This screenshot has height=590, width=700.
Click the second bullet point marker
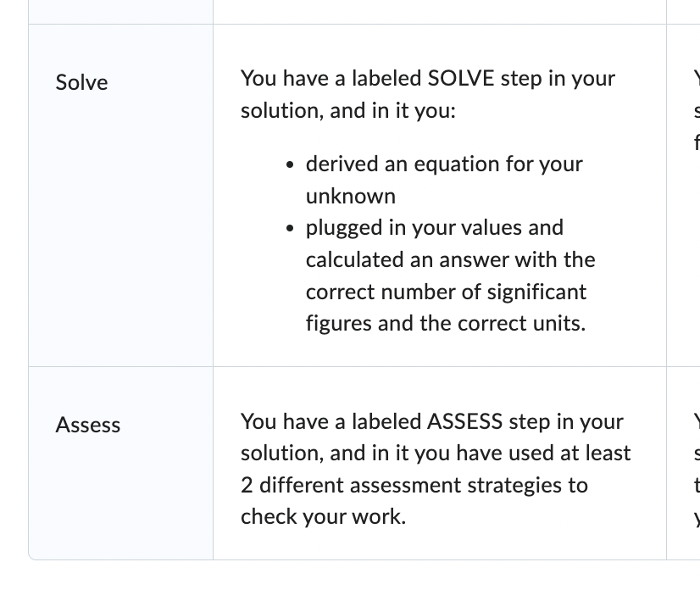pos(290,228)
